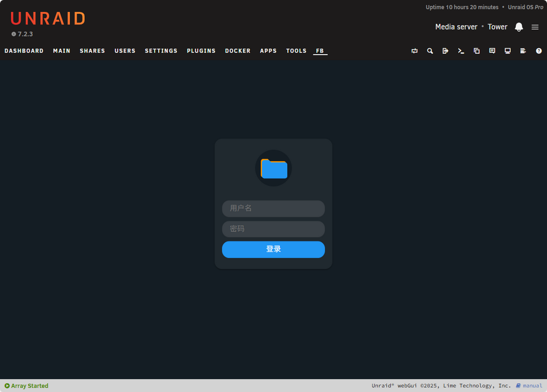Click the Lime Technology copyright text

[441, 386]
